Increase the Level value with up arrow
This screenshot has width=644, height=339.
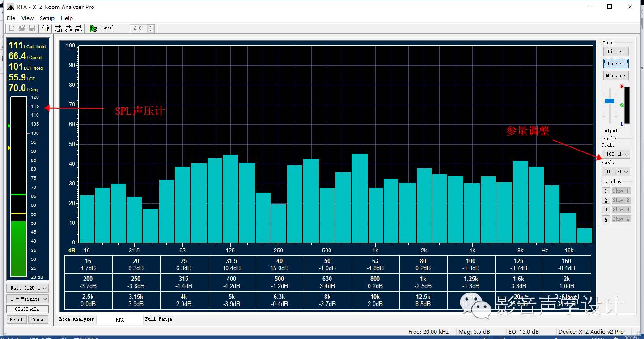tap(151, 26)
